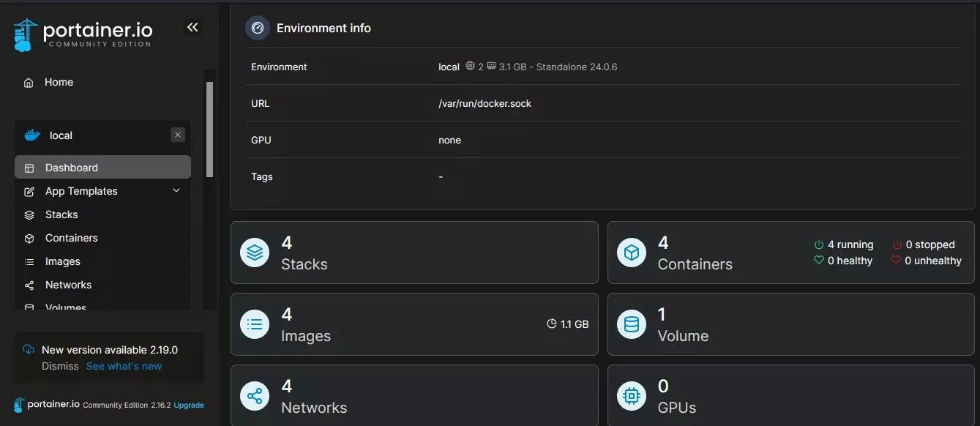The image size is (980, 426).
Task: Open Containers in the sidebar
Action: (x=102, y=238)
